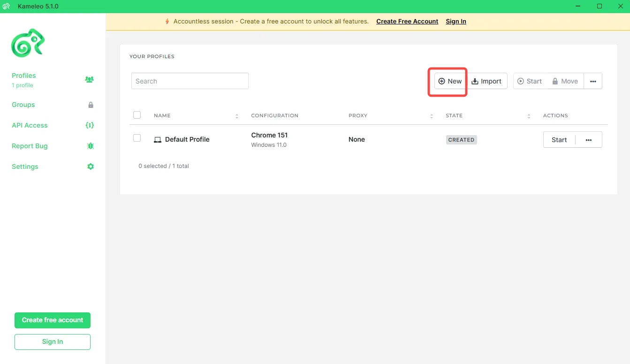Click the CONFIGURATION column header
Screen dimensions: 630x364
pyautogui.click(x=275, y=115)
